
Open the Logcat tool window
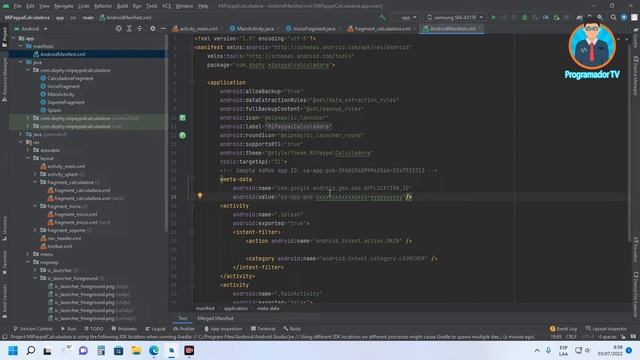click(156, 329)
